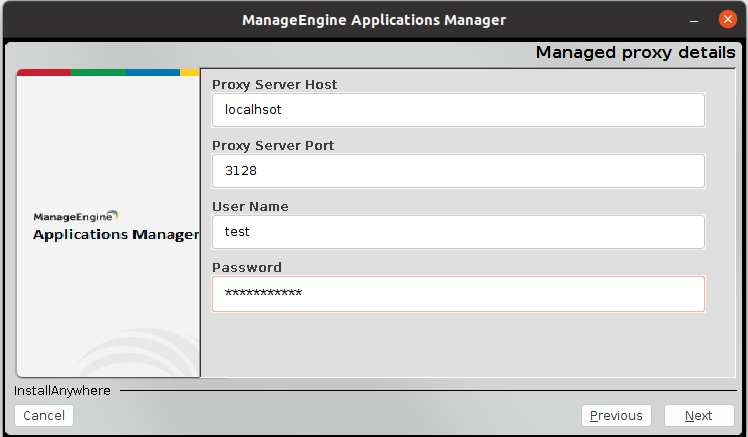Close the installer with the red X
748x437 pixels.
coord(726,20)
